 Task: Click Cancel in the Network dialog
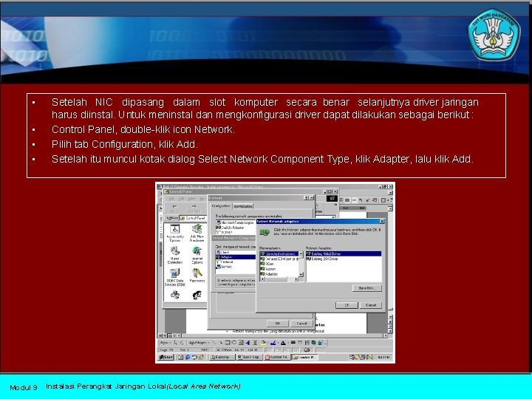301,324
